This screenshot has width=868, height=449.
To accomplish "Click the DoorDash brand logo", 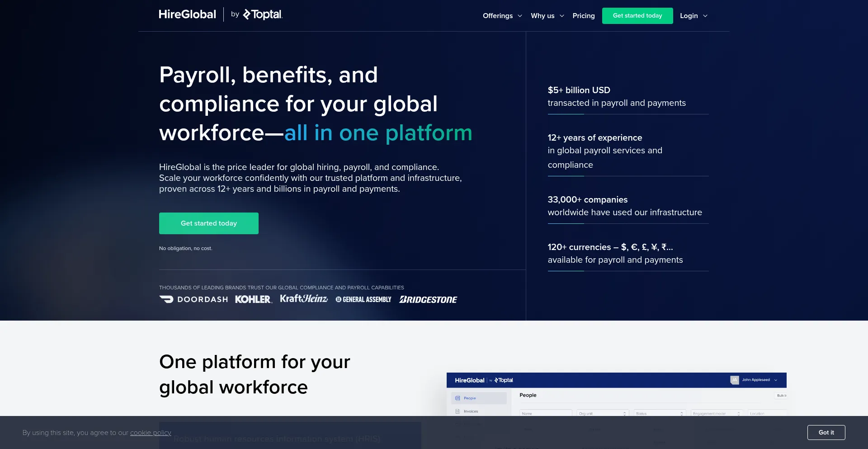I will click(x=193, y=299).
